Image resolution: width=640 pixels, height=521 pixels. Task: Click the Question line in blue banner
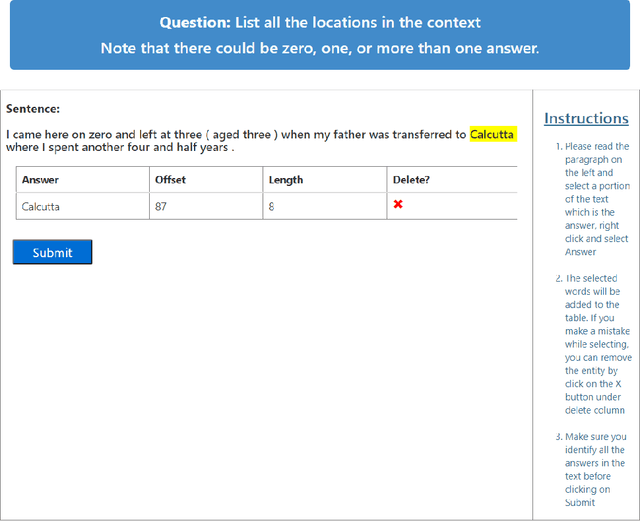coord(319,22)
